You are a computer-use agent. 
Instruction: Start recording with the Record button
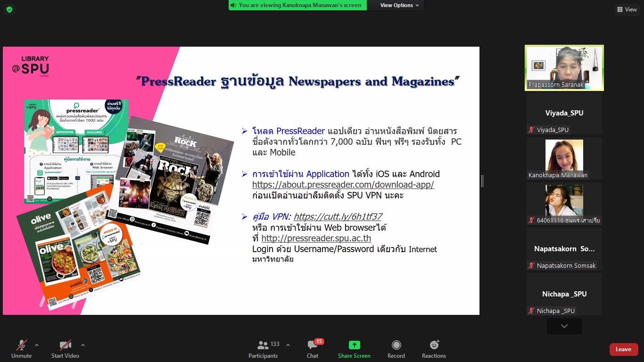pyautogui.click(x=396, y=349)
